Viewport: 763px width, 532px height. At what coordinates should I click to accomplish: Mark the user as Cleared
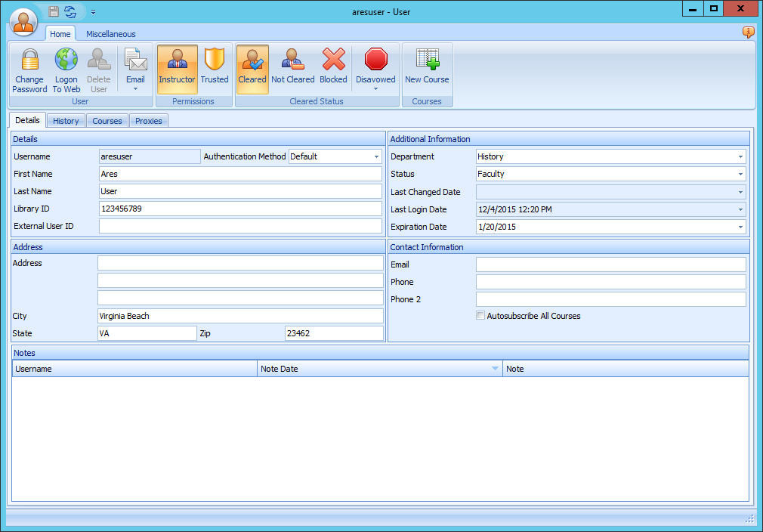[x=252, y=70]
